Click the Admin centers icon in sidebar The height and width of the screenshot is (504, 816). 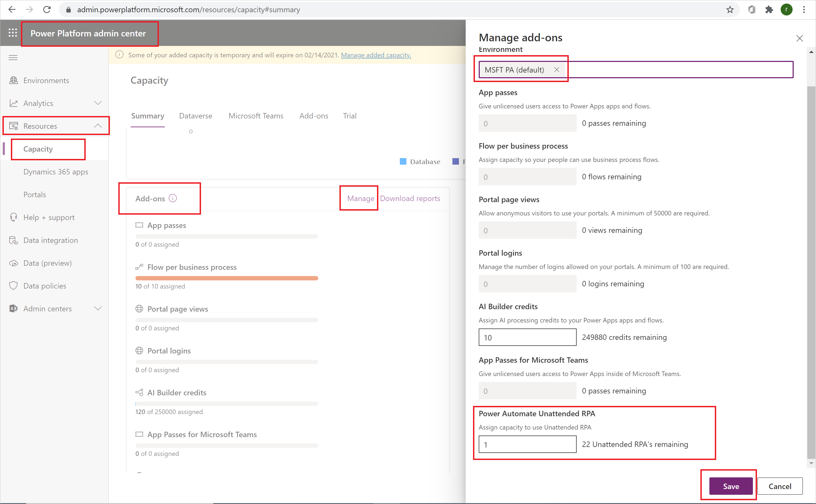coord(13,308)
